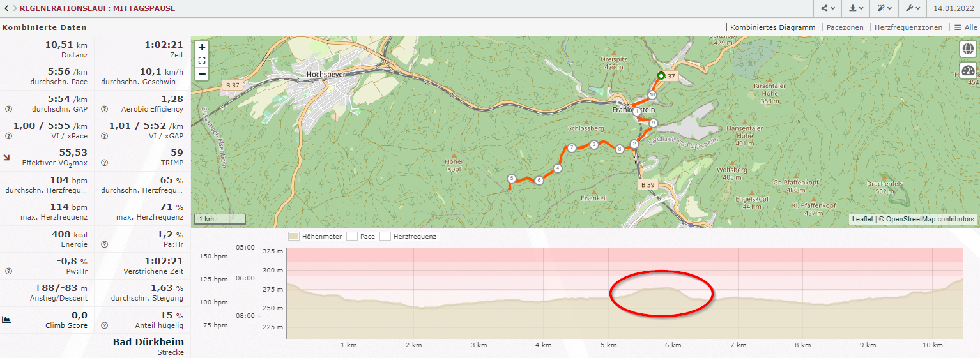Click the speedometer map overlay icon
The height and width of the screenshot is (358, 980).
click(968, 71)
